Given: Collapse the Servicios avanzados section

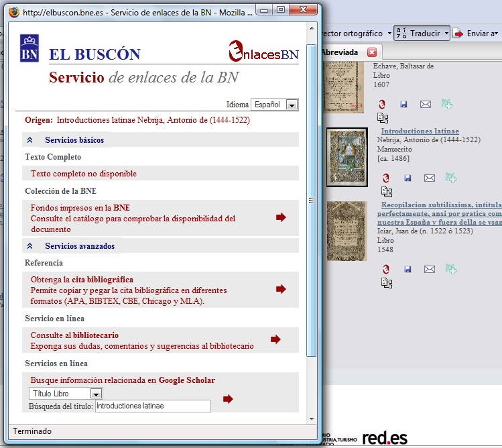Looking at the screenshot, I should pyautogui.click(x=29, y=246).
